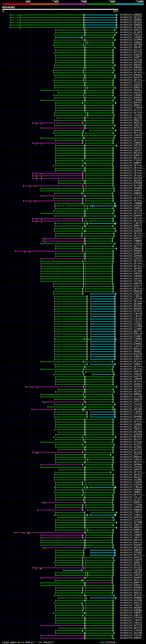The width and height of the screenshot is (146, 644).
Task: Select the UniRef100_A1APM8 label
Action: click(x=131, y=40)
